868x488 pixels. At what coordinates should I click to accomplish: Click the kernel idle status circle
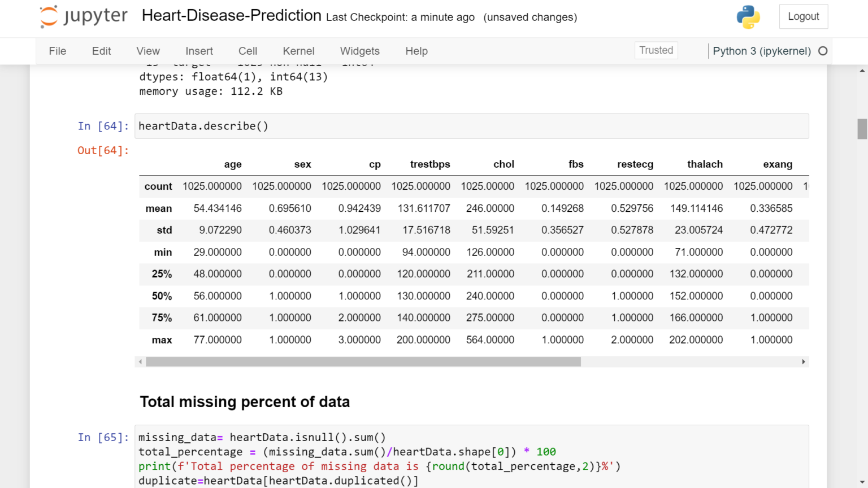click(823, 51)
